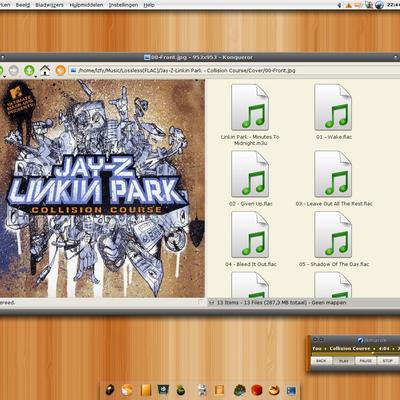Viewport: 400px width, 400px height.
Task: Launch the orange clipboard dock icon
Action: coord(219,390)
